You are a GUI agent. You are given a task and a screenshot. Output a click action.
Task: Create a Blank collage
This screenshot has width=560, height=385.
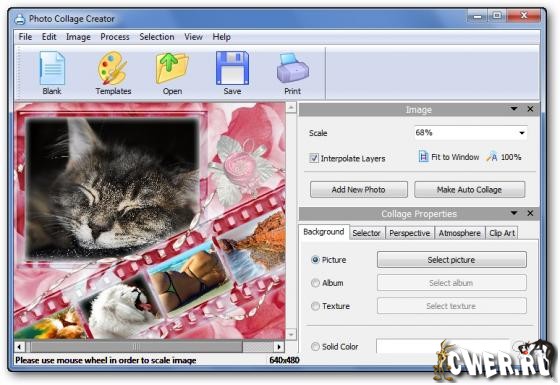click(52, 72)
